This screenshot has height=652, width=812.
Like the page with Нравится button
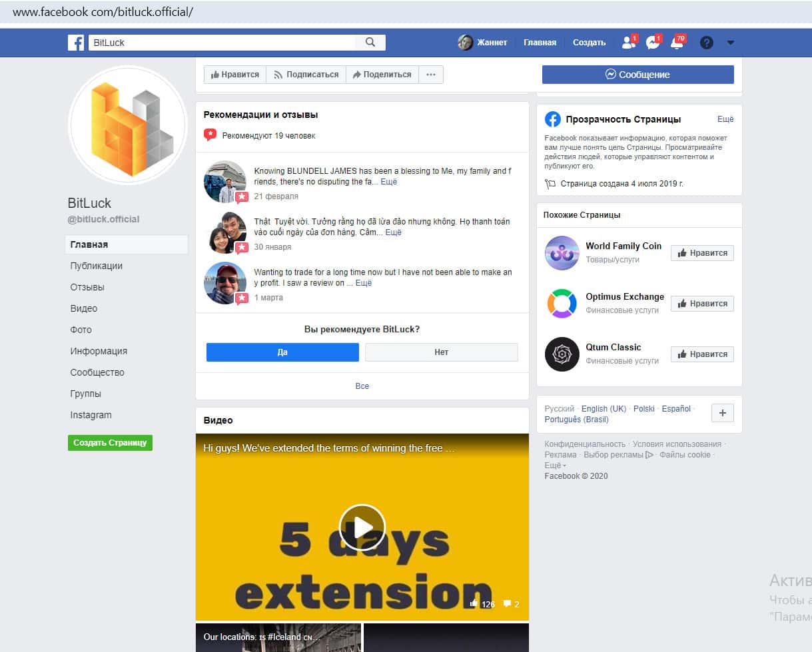(235, 75)
